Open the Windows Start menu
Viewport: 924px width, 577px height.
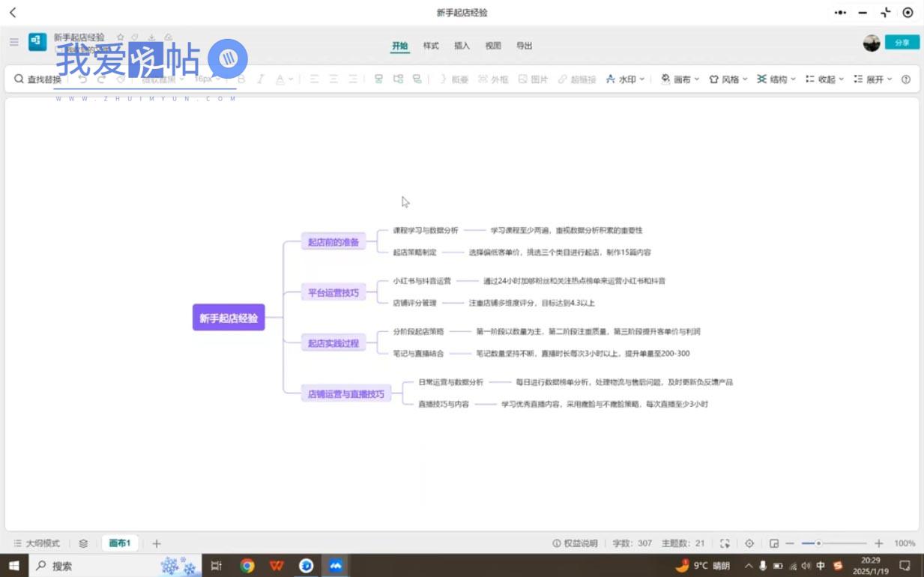[x=13, y=566]
